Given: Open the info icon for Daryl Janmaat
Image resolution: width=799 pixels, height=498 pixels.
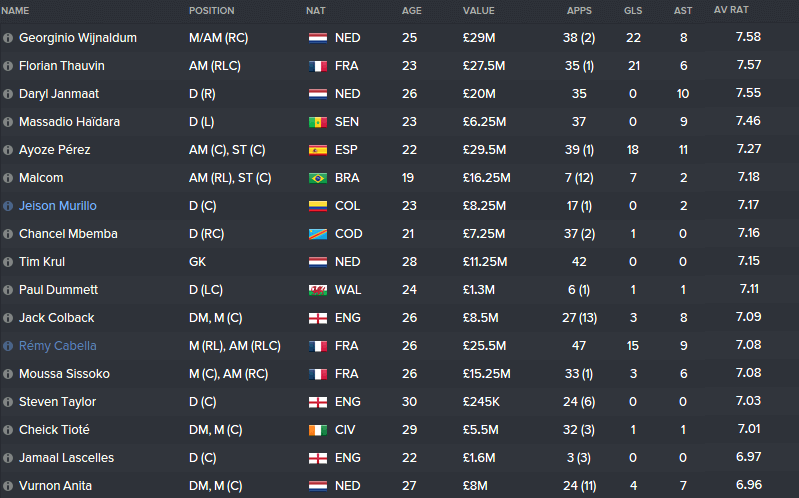Looking at the screenshot, I should [x=8, y=94].
